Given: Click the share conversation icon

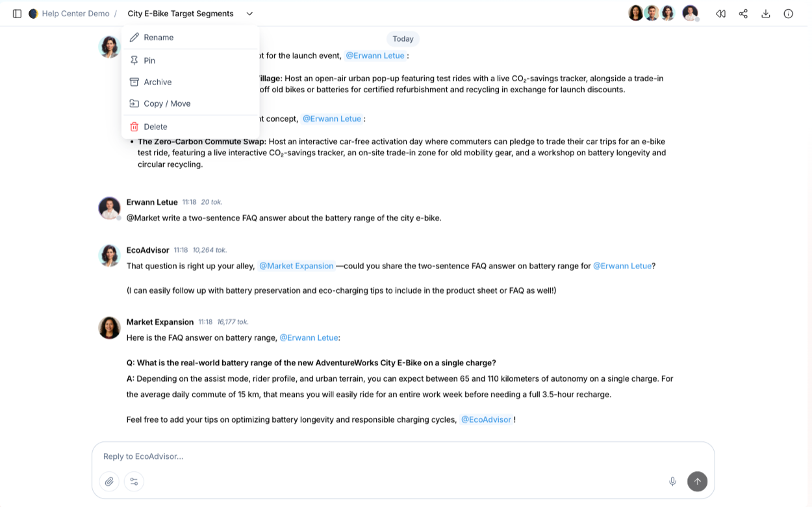Looking at the screenshot, I should click(x=743, y=14).
